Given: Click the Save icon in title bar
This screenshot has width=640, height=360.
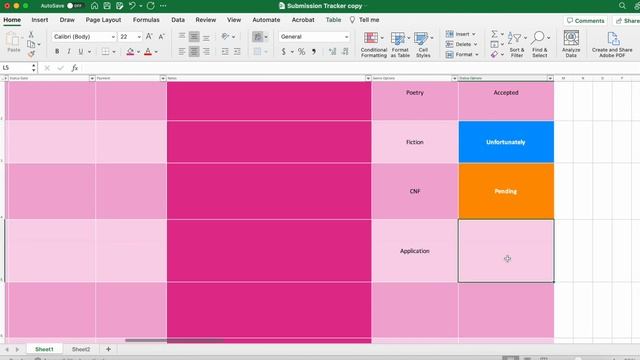Looking at the screenshot, I should click(x=107, y=6).
